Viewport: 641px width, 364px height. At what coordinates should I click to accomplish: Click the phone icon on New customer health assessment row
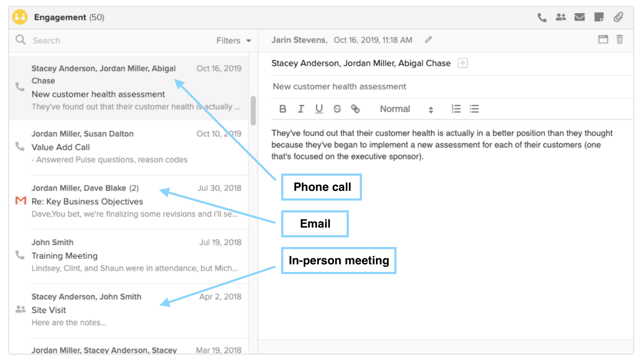(20, 87)
